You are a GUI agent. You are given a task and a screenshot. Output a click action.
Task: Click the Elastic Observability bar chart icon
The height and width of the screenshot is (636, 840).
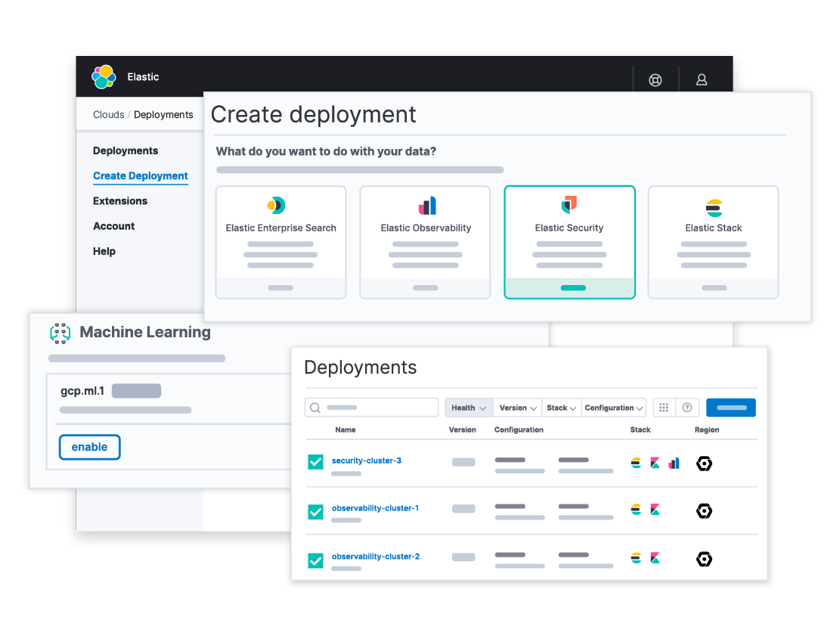(425, 204)
